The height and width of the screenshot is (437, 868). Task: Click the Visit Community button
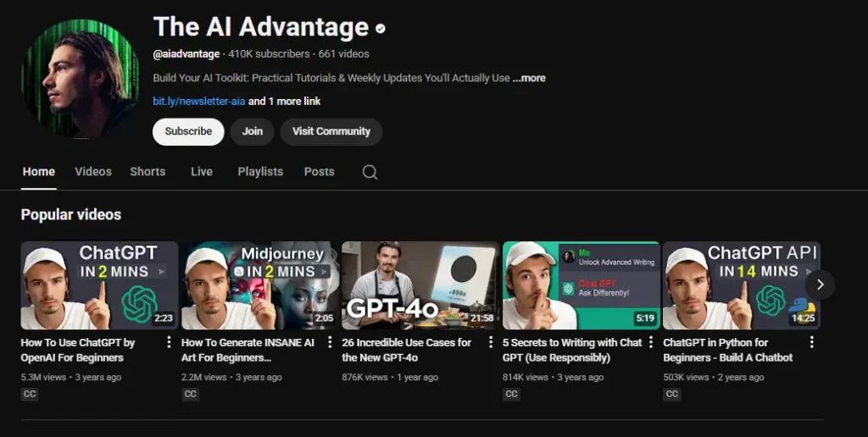click(x=331, y=131)
